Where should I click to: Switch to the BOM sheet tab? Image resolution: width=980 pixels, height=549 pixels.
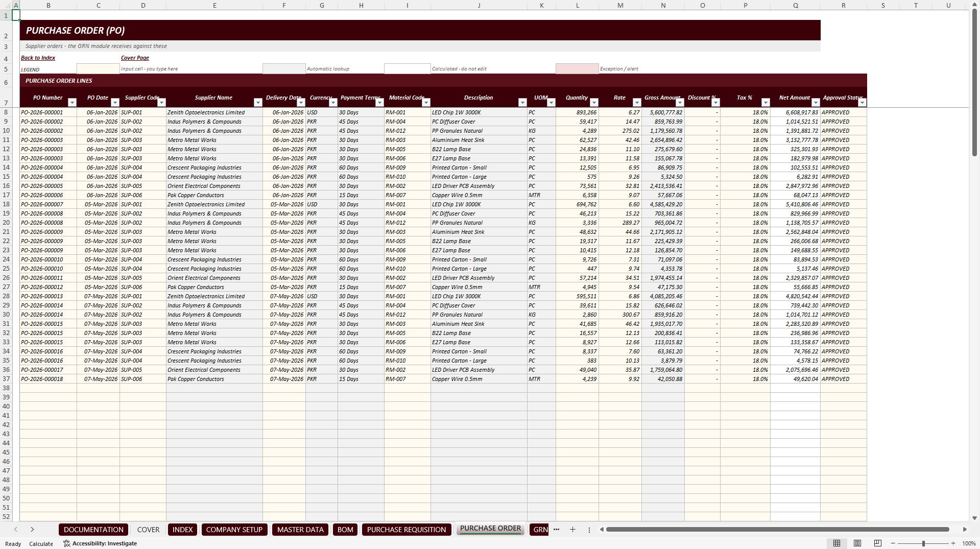pyautogui.click(x=345, y=530)
